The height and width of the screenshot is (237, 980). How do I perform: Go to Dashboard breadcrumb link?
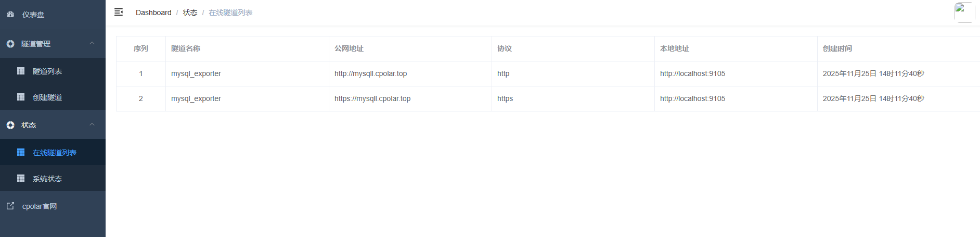coord(153,13)
